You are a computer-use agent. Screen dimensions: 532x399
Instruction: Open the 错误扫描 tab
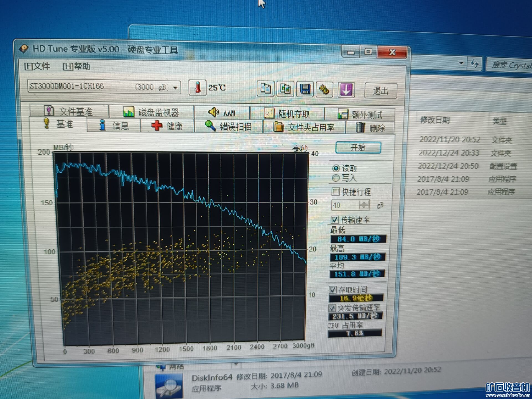pyautogui.click(x=228, y=127)
